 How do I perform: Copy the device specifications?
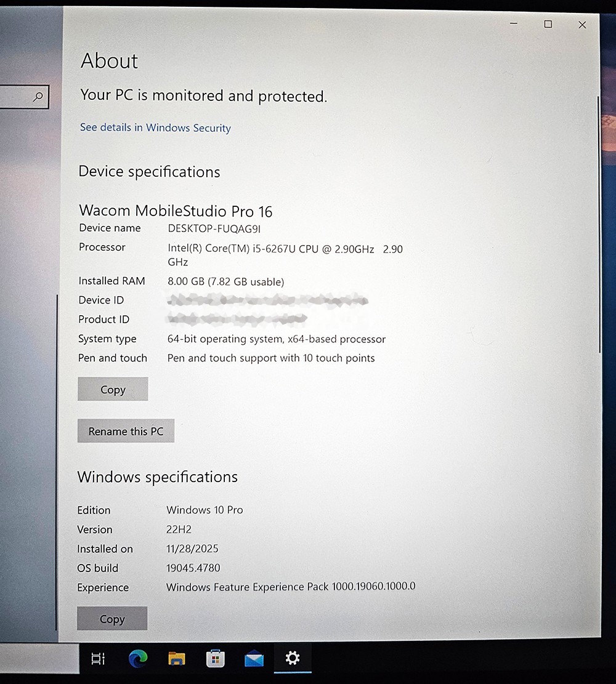[113, 389]
